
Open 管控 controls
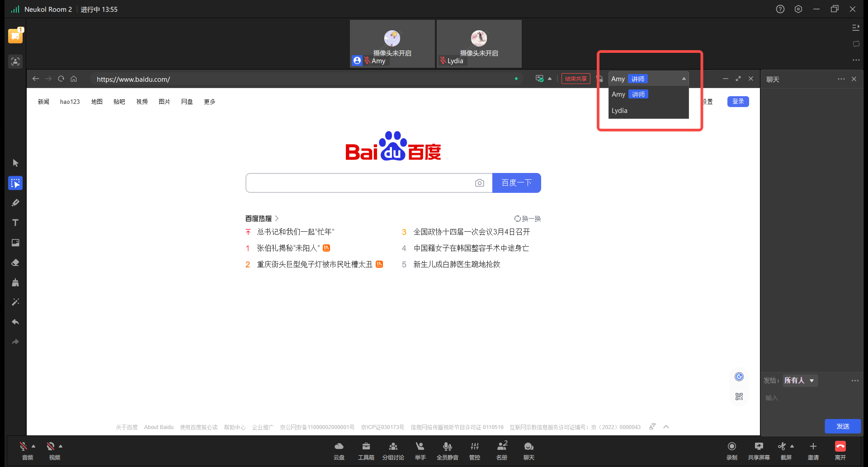pyautogui.click(x=475, y=451)
